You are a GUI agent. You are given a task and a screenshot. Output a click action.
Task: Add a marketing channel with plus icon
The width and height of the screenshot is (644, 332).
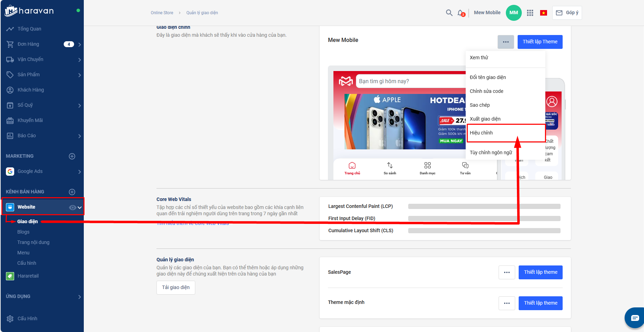tap(72, 156)
